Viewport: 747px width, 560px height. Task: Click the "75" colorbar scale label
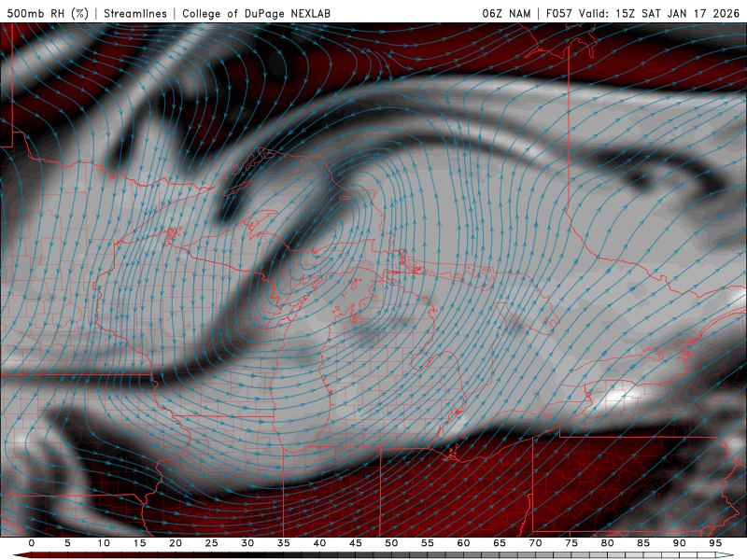[x=571, y=543]
